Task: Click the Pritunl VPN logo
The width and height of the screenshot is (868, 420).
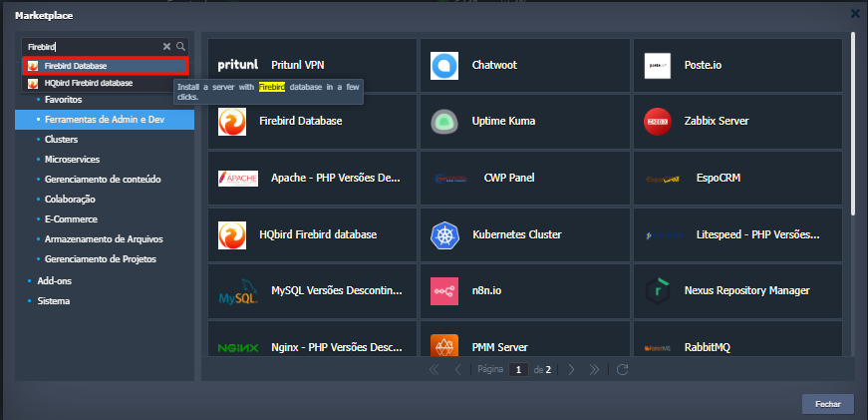Action: click(238, 66)
